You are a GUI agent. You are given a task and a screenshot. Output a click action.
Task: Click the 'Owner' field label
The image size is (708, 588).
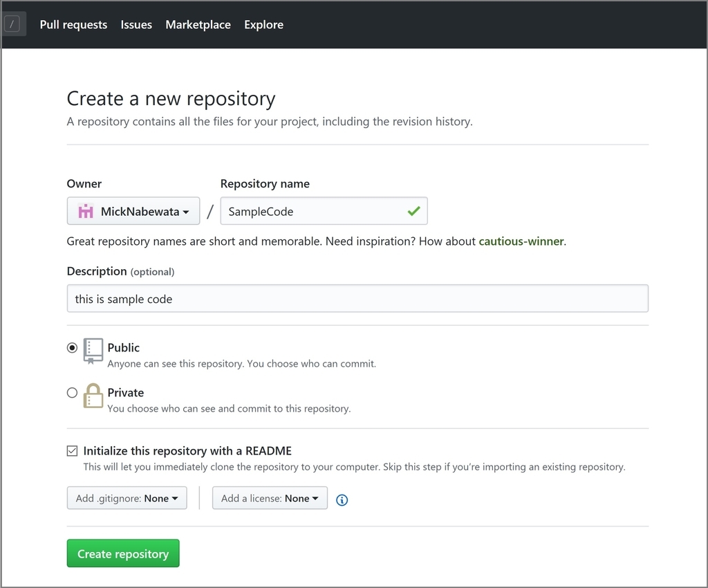[x=84, y=184]
